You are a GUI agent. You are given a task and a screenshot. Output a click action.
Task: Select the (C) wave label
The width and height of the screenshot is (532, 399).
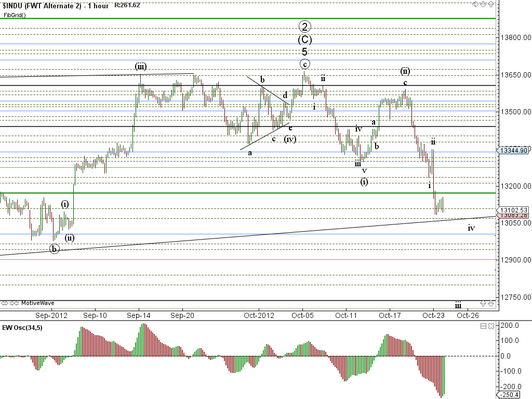pyautogui.click(x=305, y=39)
